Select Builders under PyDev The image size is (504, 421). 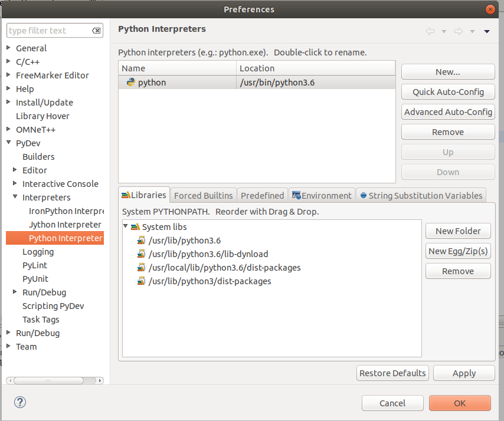pyautogui.click(x=38, y=156)
